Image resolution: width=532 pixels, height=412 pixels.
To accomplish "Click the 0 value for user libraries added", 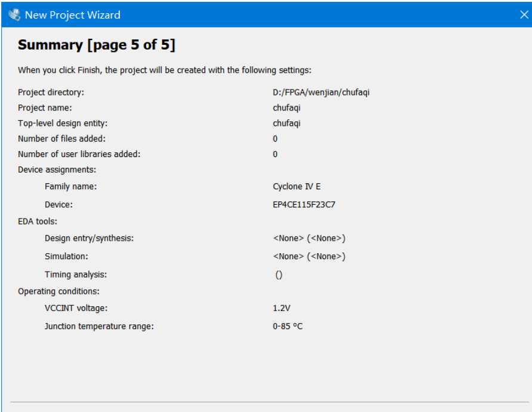I will 275,154.
